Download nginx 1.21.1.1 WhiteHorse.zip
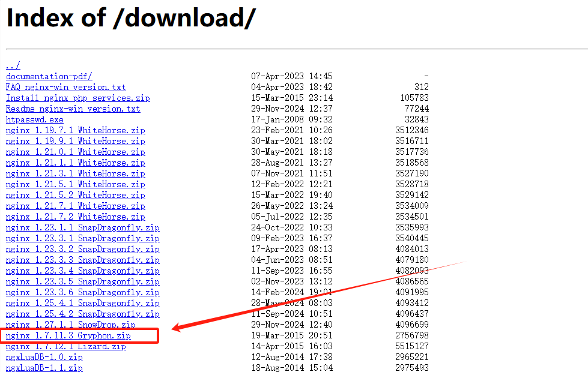This screenshot has width=588, height=372. coord(75,163)
